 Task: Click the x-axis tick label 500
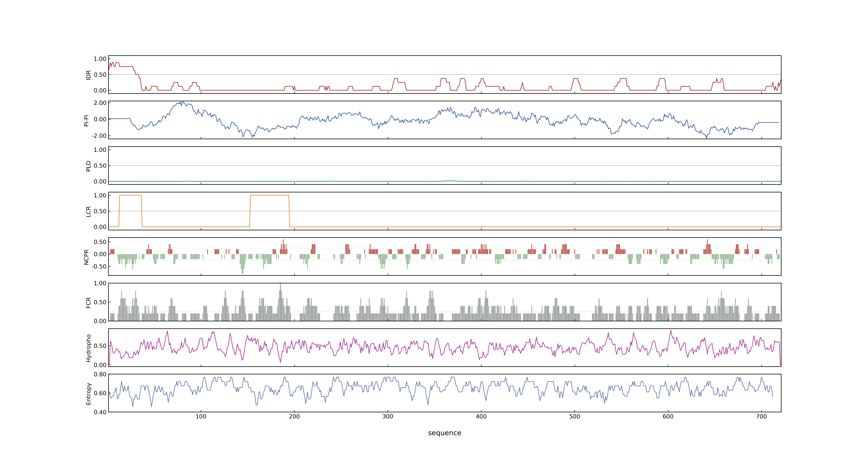(x=575, y=416)
